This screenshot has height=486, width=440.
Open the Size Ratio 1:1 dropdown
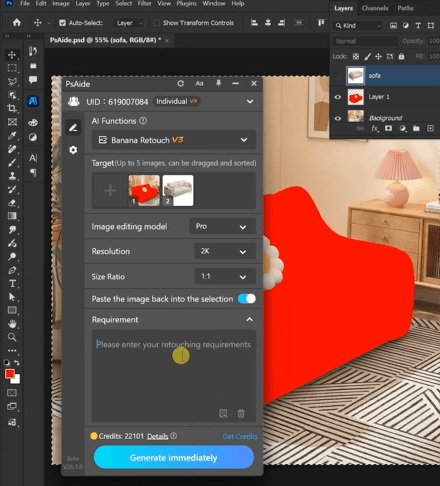[x=225, y=277]
